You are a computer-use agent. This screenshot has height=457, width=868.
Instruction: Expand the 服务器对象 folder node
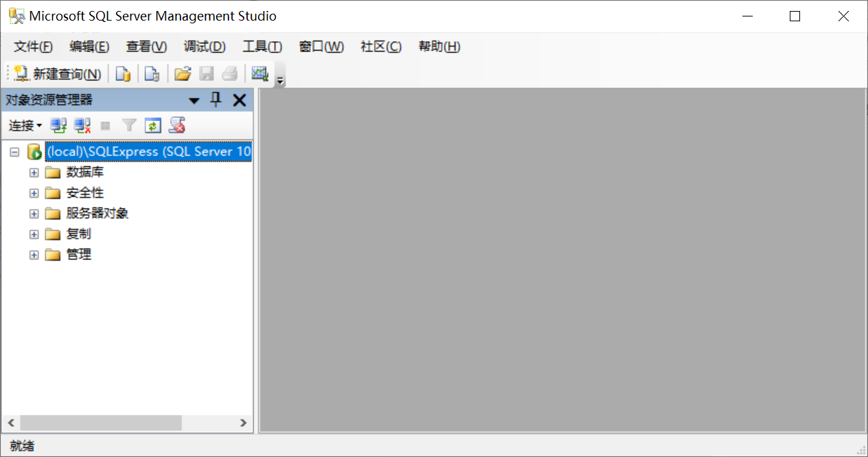point(34,213)
